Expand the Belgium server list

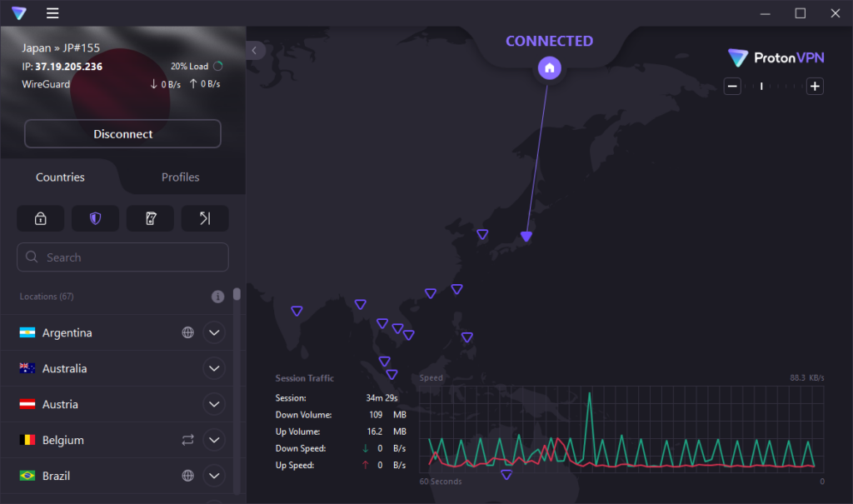tap(214, 440)
